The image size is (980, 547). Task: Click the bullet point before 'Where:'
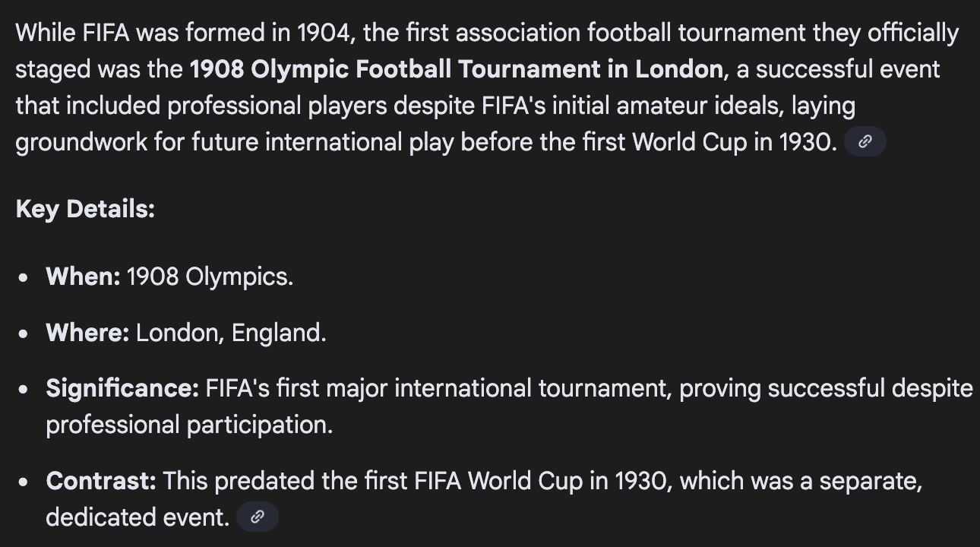coord(25,334)
